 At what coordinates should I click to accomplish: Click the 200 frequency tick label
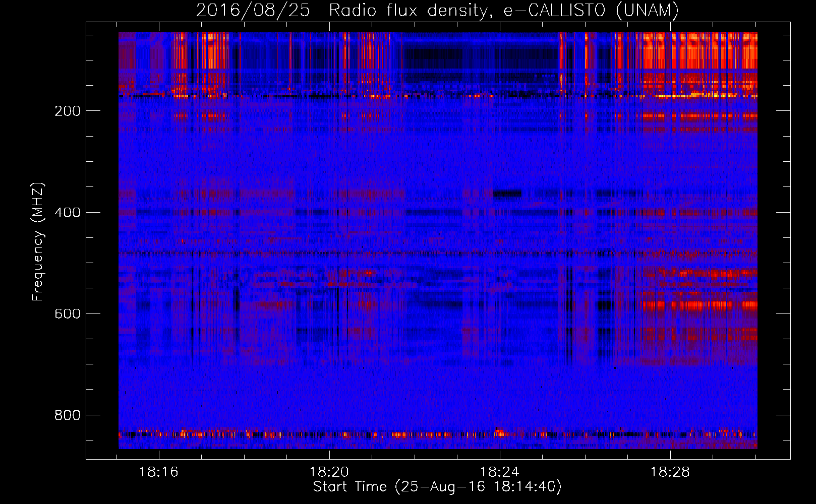point(68,111)
